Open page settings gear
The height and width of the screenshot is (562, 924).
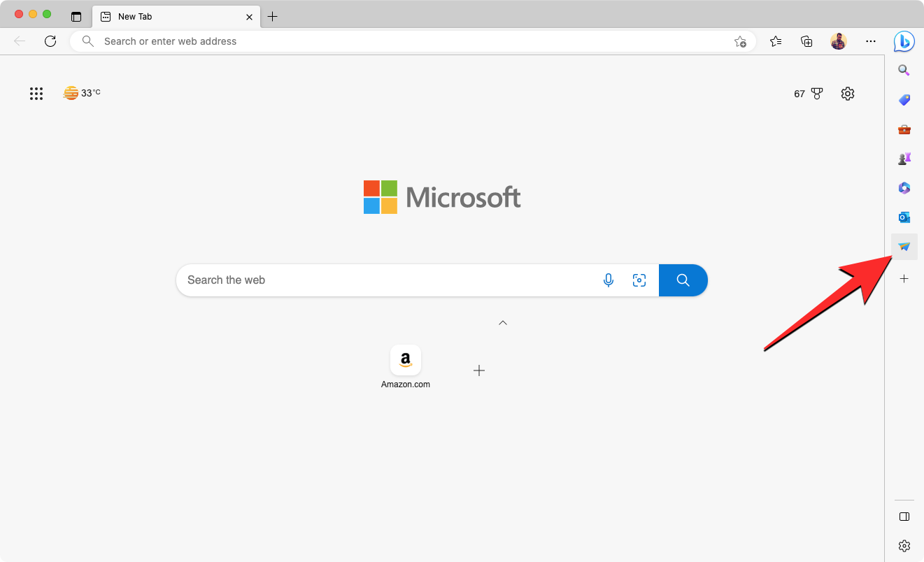coord(848,94)
